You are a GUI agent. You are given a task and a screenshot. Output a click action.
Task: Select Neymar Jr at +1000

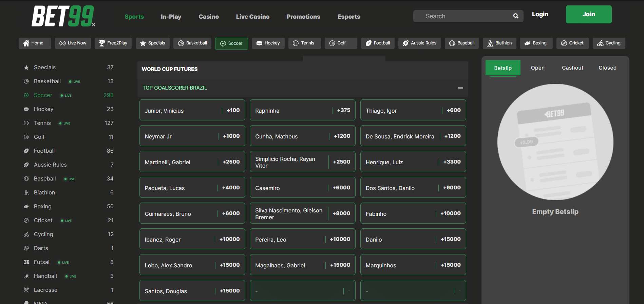[x=192, y=136]
